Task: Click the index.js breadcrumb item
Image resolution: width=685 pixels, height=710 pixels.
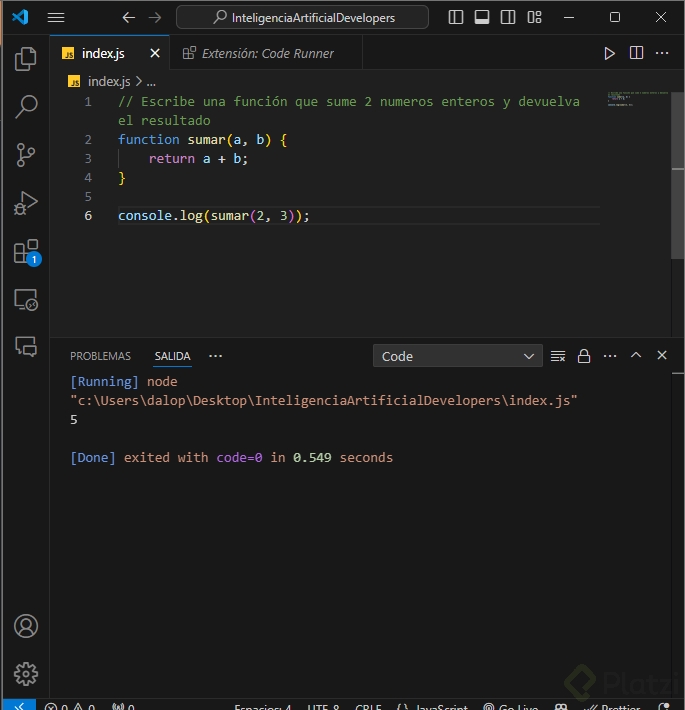Action: click(108, 82)
